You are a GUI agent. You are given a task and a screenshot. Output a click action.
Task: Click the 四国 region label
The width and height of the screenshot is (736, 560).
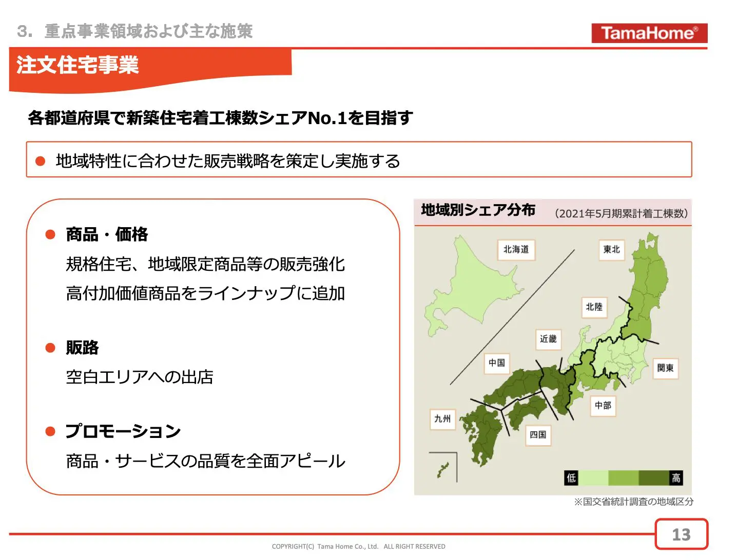coord(538,435)
